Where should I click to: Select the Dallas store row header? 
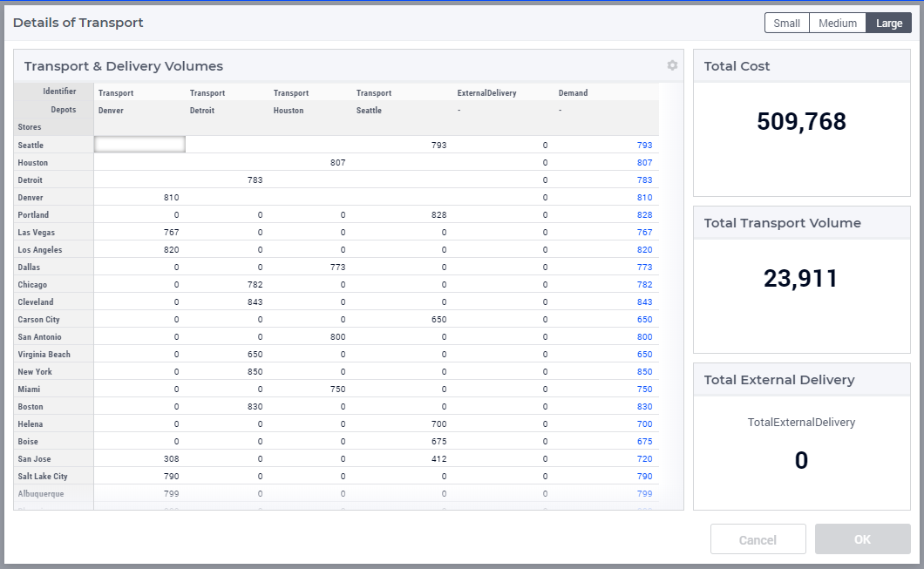[54, 267]
